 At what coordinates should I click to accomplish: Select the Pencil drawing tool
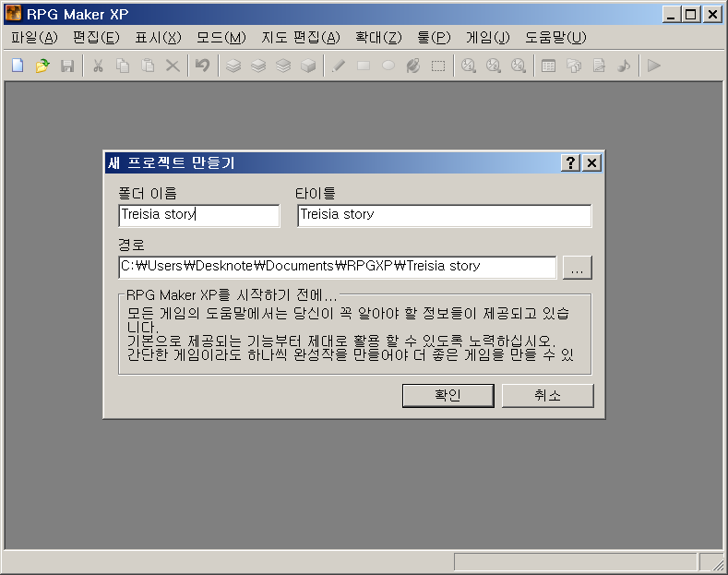coord(339,66)
